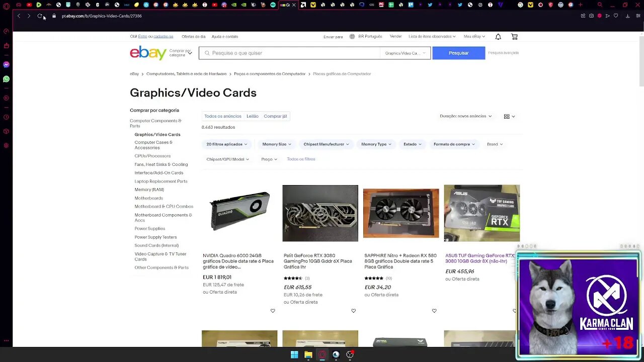Add the Palit RTX 3080 to watchlist
This screenshot has width=644, height=362.
[x=353, y=311]
